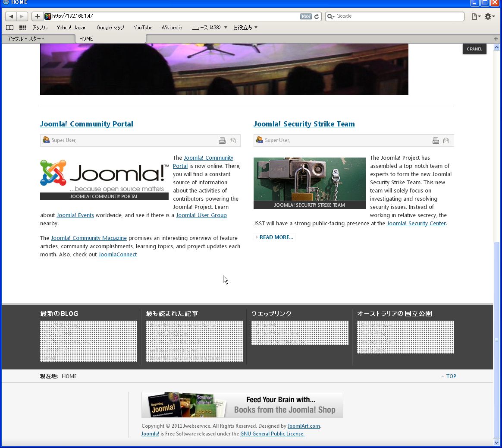Open the Joomla! Community Magazine link
This screenshot has width=502, height=448.
(x=89, y=238)
